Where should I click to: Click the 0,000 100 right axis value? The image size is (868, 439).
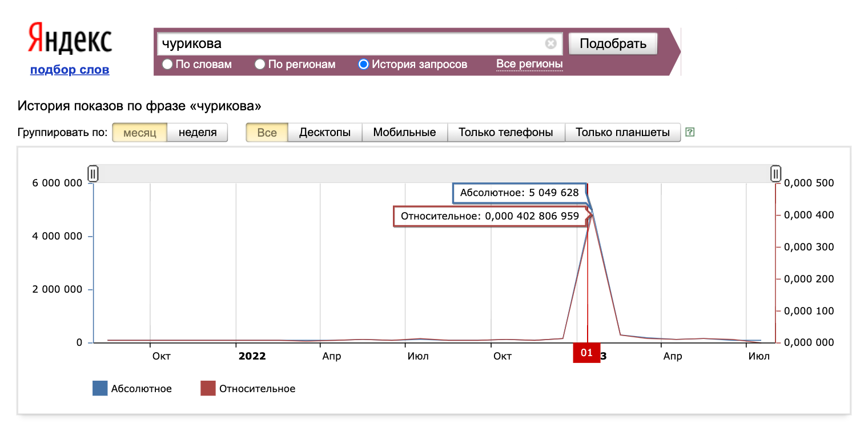click(x=809, y=311)
